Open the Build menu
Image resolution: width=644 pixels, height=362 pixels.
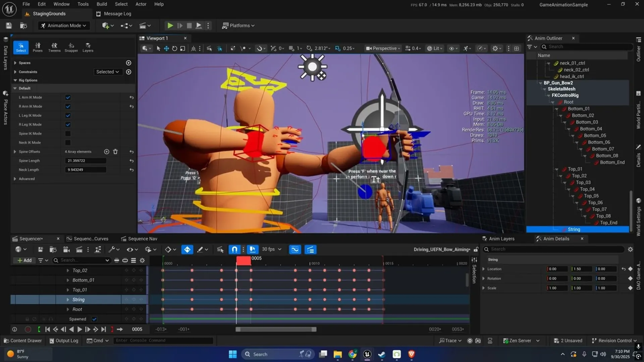(x=102, y=4)
